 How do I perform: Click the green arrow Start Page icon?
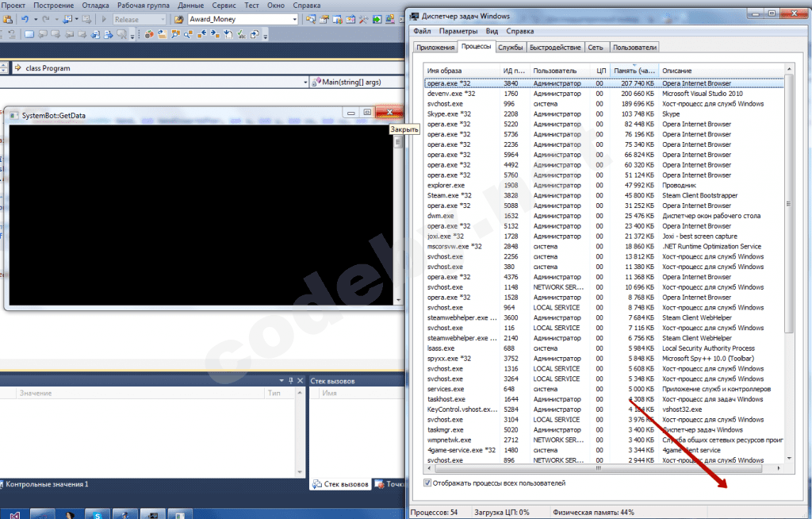pos(377,19)
